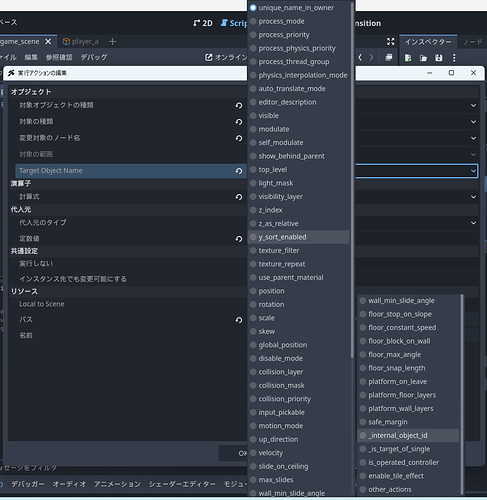
Task: Toggle distraction-free mode icon
Action: [391, 42]
